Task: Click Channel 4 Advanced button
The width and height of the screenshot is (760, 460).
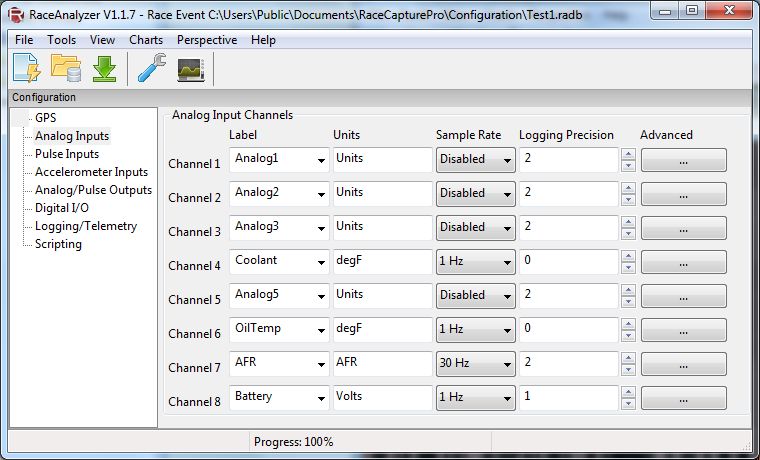Action: 683,262
